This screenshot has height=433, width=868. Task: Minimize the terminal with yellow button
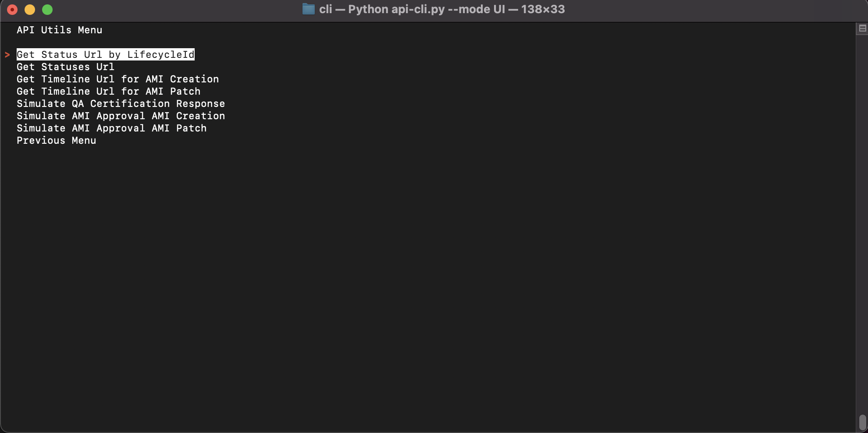tap(30, 10)
